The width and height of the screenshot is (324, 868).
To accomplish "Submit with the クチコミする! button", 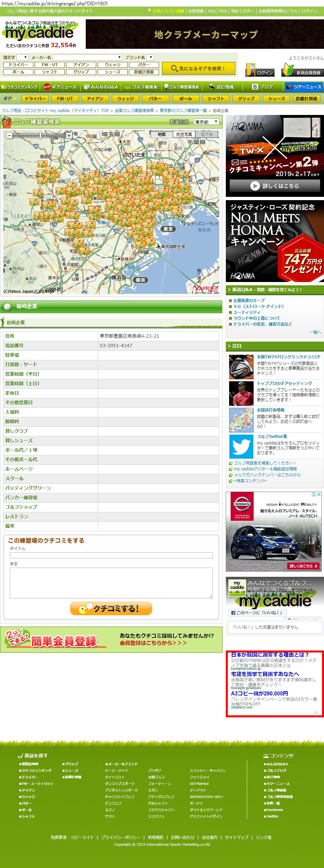I will click(x=111, y=609).
